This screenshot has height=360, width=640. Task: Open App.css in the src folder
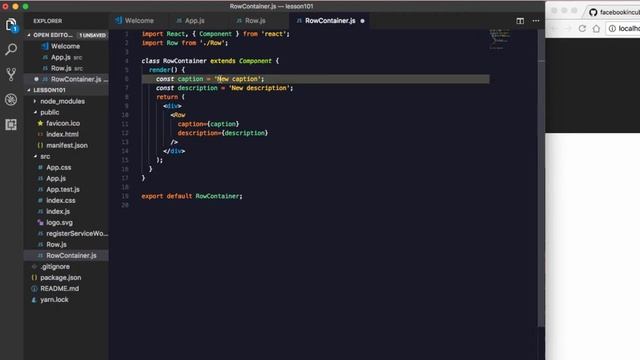58,167
